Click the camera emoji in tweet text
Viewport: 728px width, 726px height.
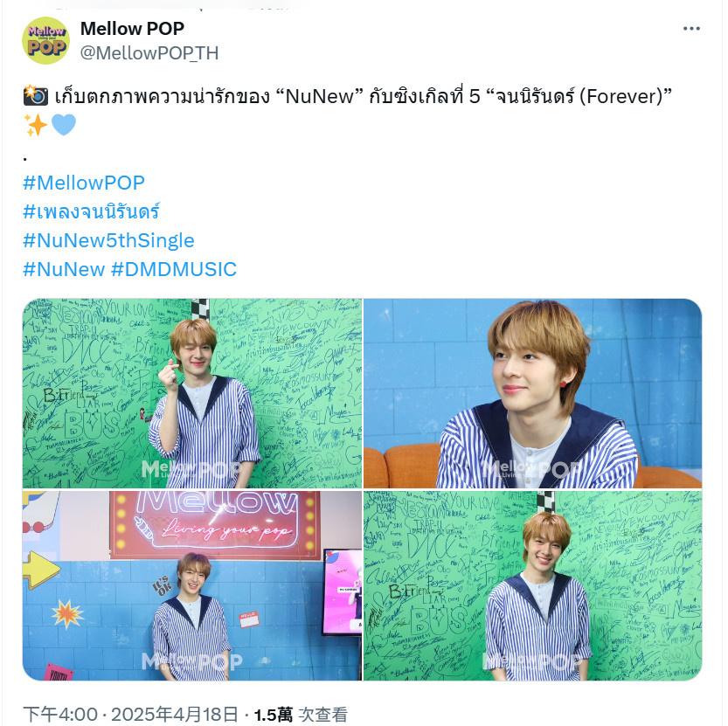pos(35,95)
